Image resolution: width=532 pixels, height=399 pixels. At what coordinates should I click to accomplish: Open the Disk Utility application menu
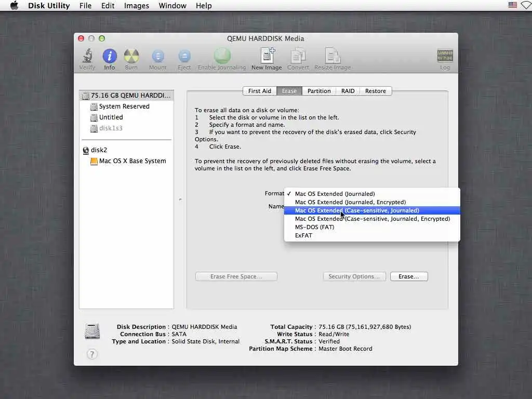49,6
